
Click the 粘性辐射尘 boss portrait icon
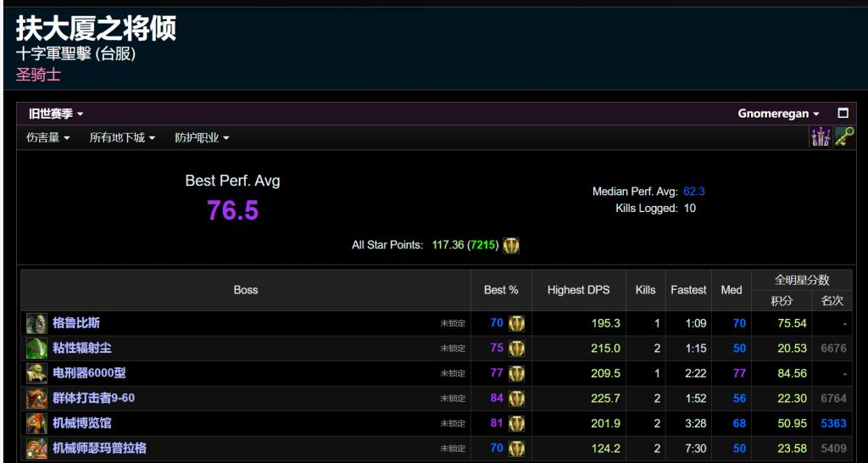36,349
